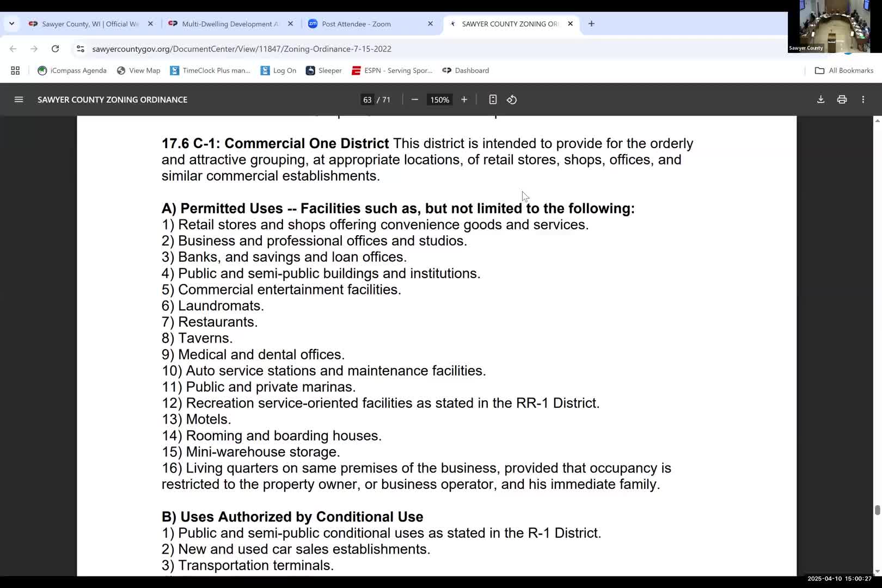The width and height of the screenshot is (882, 588).
Task: Click the line '7) Restaurants.'
Action: [210, 322]
